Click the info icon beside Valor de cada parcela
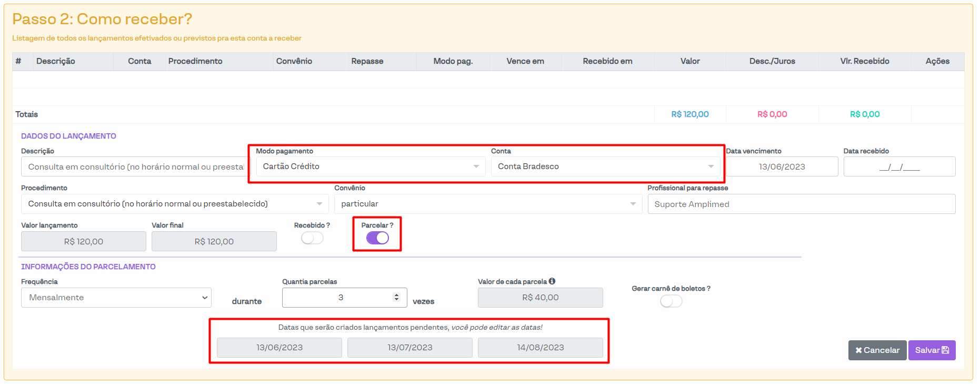Screen dimensions: 980x384 [x=552, y=281]
